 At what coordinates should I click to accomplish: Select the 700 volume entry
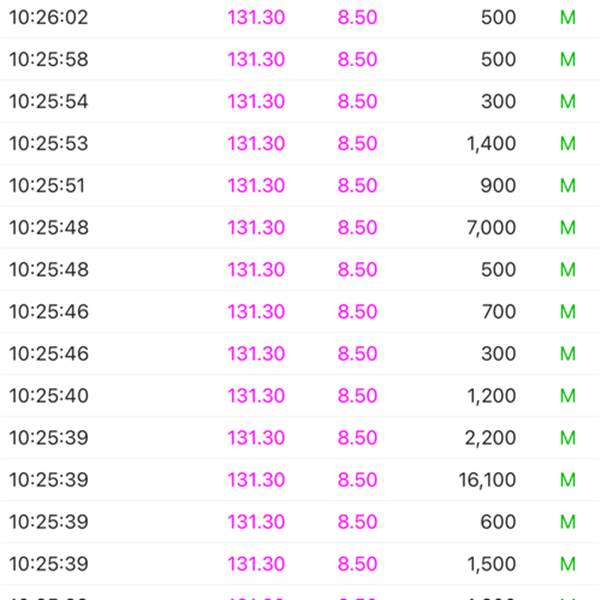[498, 312]
